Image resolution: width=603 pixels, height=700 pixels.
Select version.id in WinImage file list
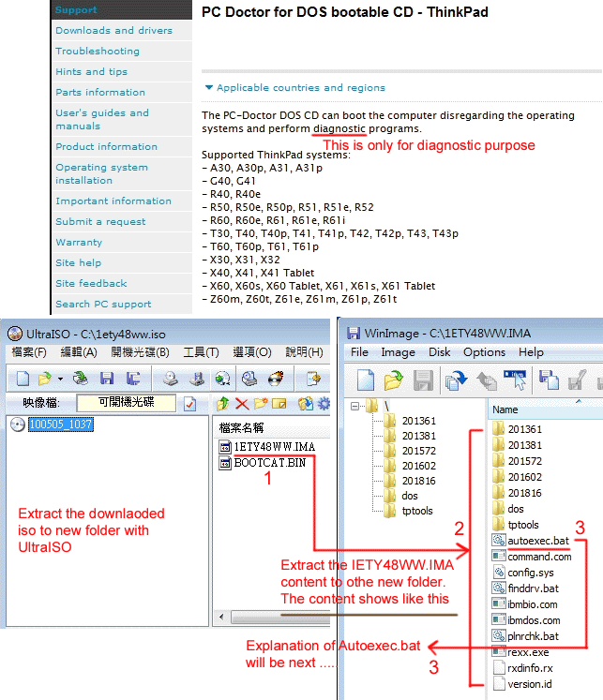tap(530, 684)
